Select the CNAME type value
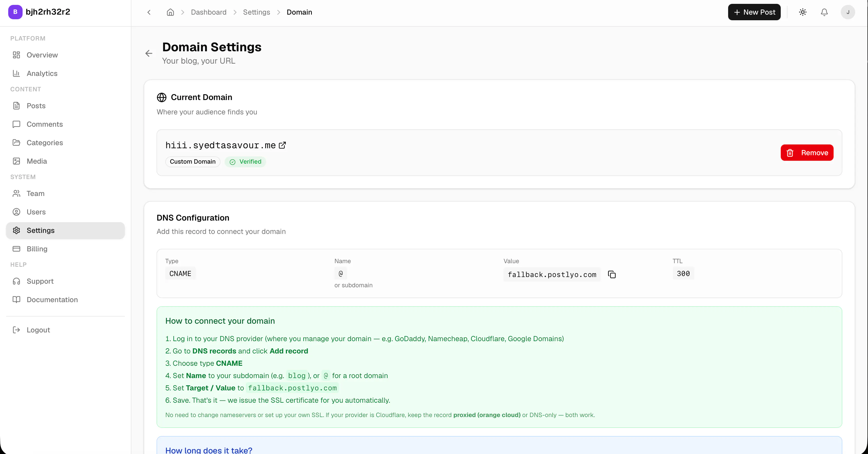Image resolution: width=868 pixels, height=454 pixels. pyautogui.click(x=180, y=273)
